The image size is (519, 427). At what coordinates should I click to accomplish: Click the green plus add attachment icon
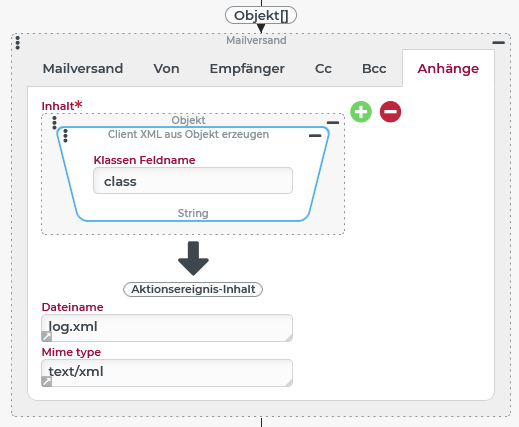[361, 112]
